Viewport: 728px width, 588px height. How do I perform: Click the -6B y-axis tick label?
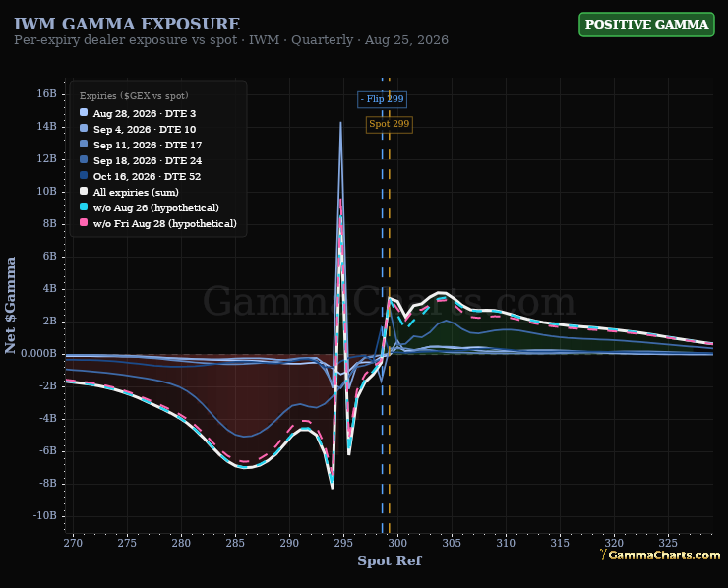[x=48, y=451]
